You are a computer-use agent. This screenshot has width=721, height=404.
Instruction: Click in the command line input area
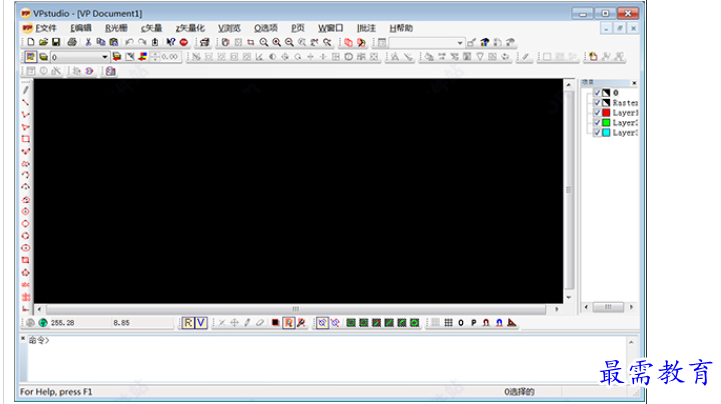pos(326,359)
